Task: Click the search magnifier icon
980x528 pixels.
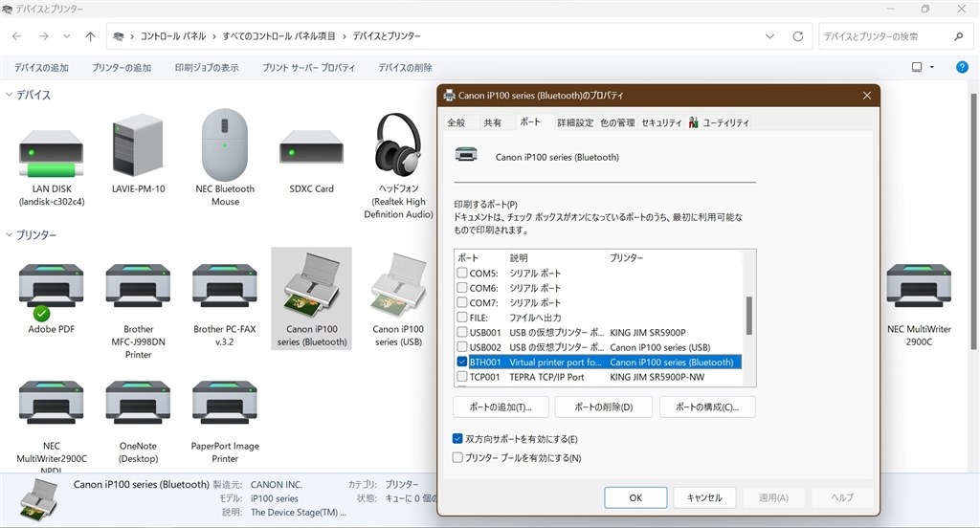Action: coord(959,36)
